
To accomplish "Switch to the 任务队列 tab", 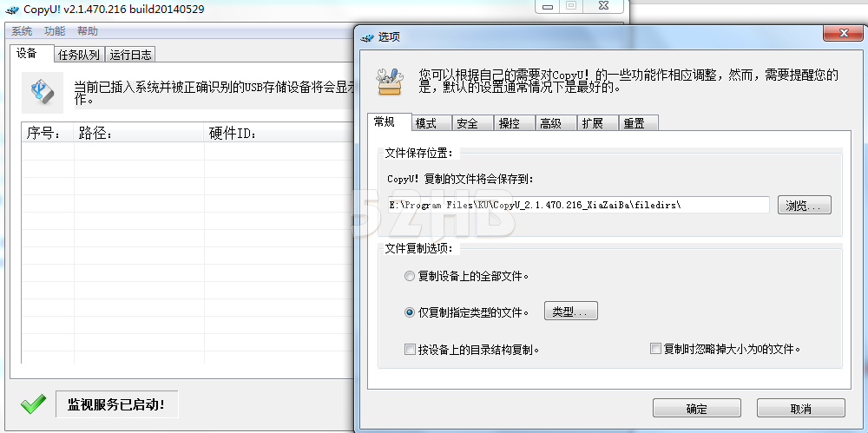I will click(x=79, y=55).
